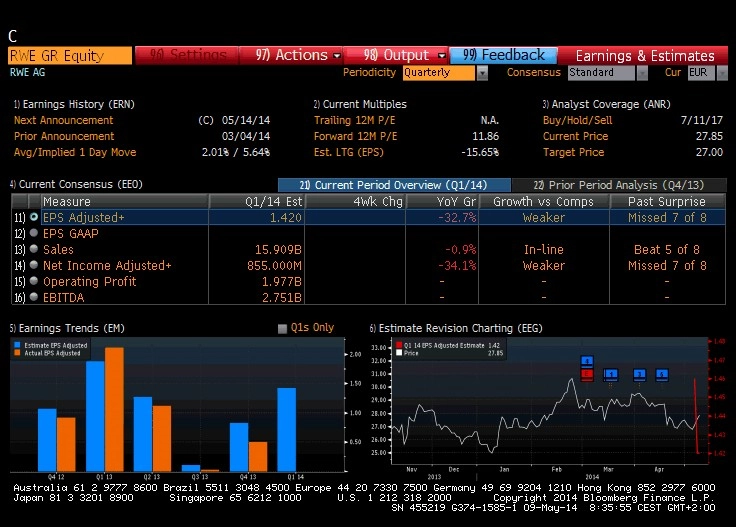Click the Beat 5 of 8 surprise cell

point(667,249)
